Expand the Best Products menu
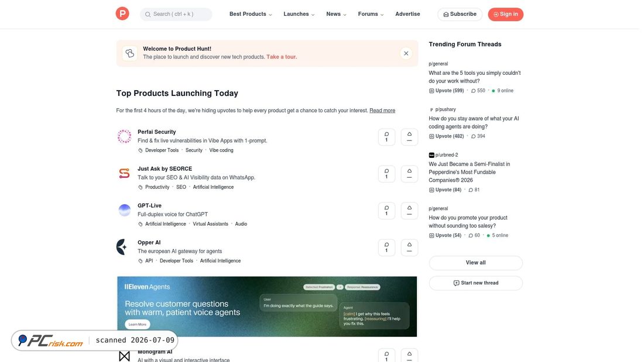The width and height of the screenshot is (644, 362). 251,14
